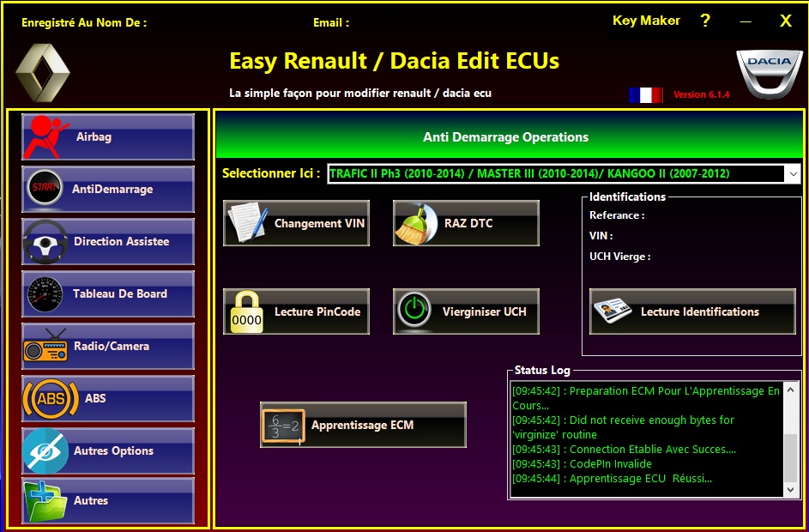Click the ID card icon
The width and height of the screenshot is (809, 532).
coord(613,311)
